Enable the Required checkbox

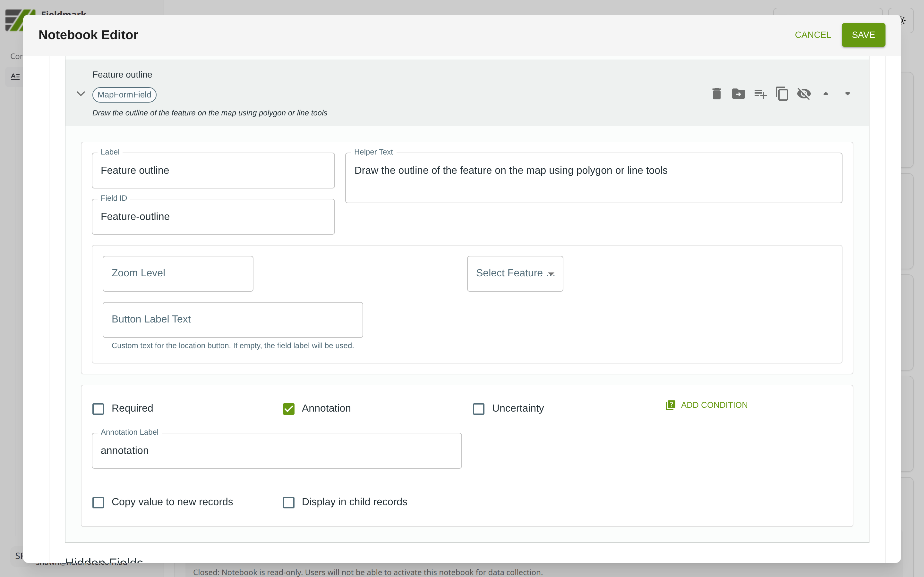click(98, 409)
